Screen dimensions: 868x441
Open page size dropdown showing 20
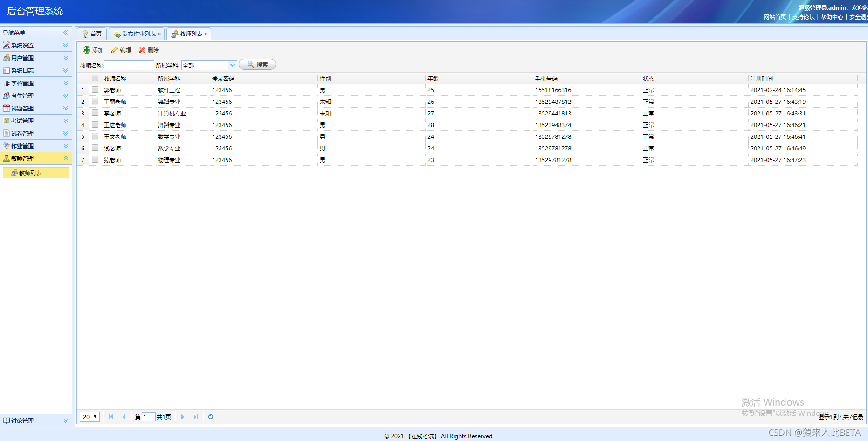point(90,417)
